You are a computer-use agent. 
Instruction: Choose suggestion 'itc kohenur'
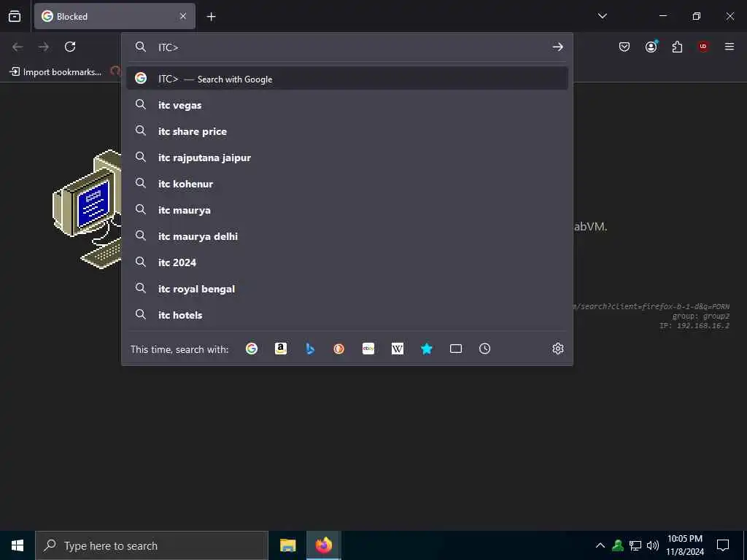(347, 183)
